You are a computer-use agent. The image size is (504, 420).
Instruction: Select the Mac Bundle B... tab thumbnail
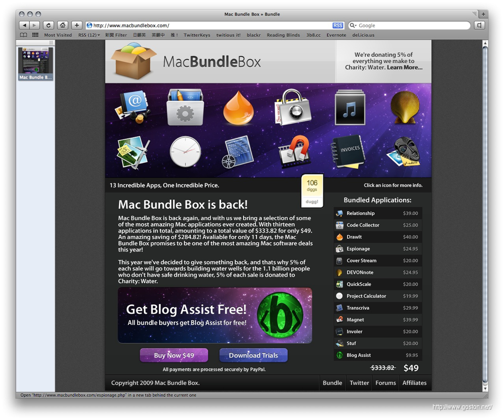pos(35,64)
